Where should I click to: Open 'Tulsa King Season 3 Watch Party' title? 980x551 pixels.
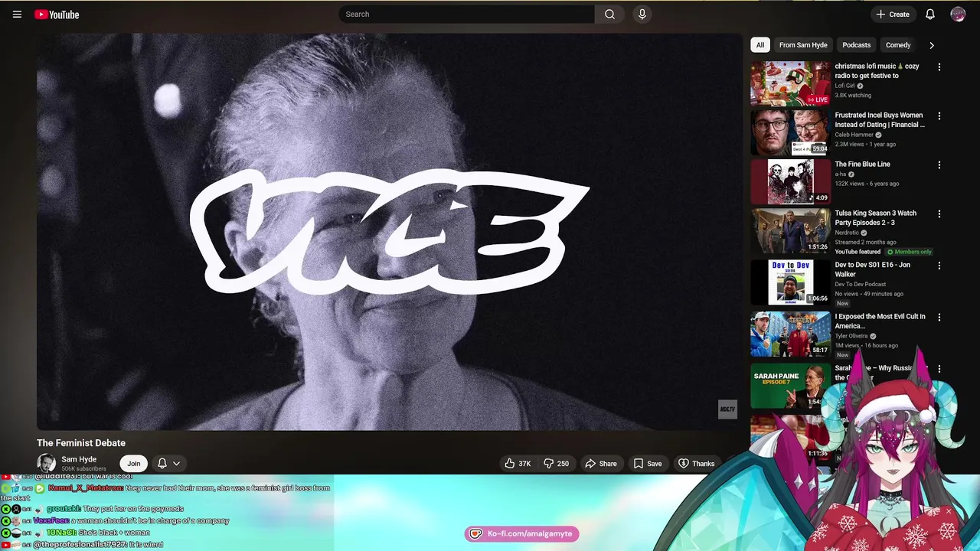[875, 217]
